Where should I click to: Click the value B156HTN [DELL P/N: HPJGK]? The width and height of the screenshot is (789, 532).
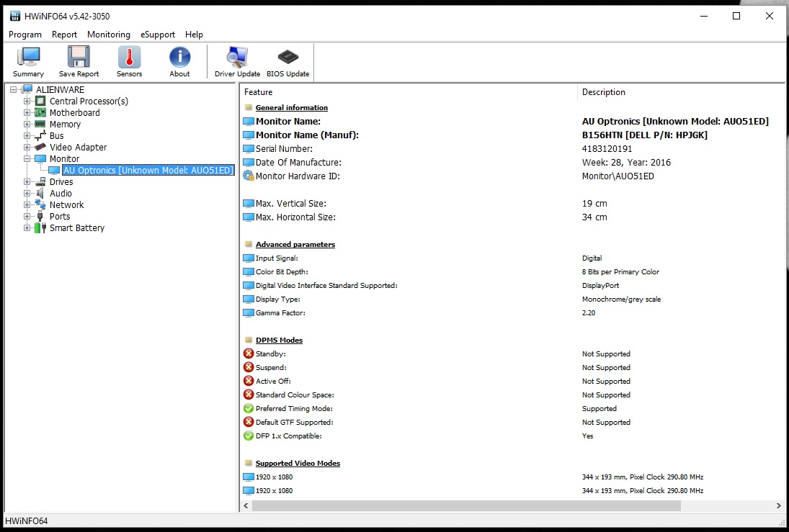[x=645, y=135]
